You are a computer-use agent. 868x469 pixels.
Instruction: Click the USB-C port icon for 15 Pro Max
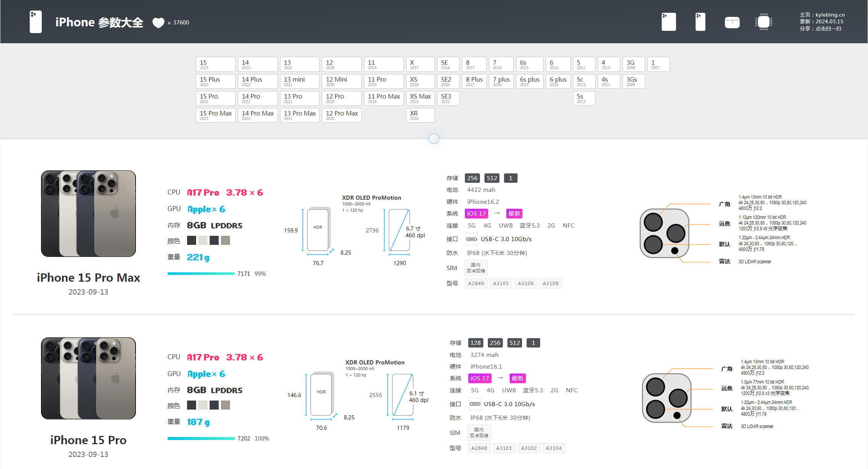[472, 239]
